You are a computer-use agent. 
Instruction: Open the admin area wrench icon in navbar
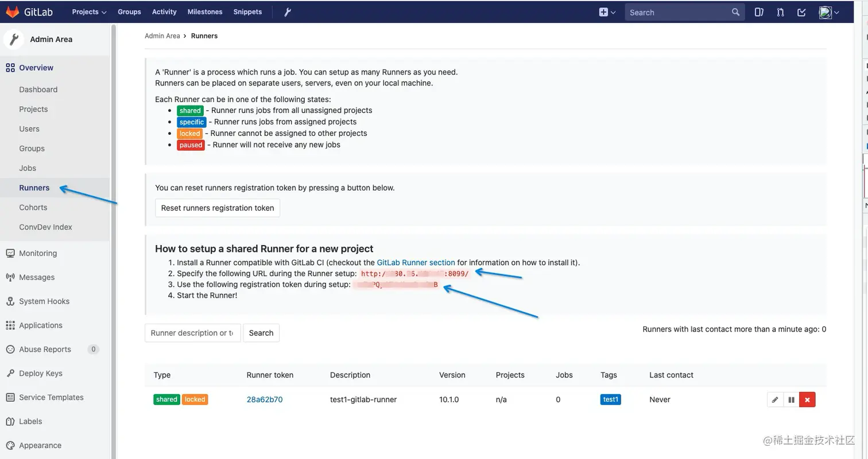[x=288, y=11]
